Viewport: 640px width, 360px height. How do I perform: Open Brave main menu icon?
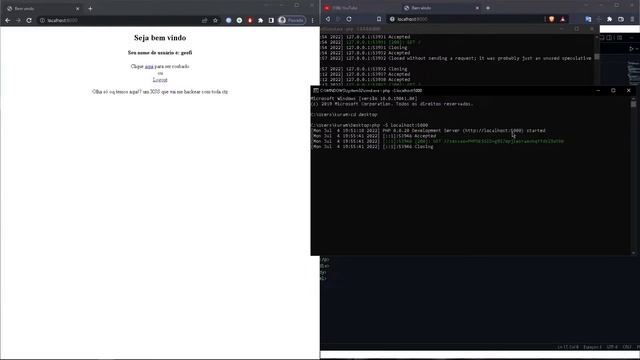click(633, 19)
